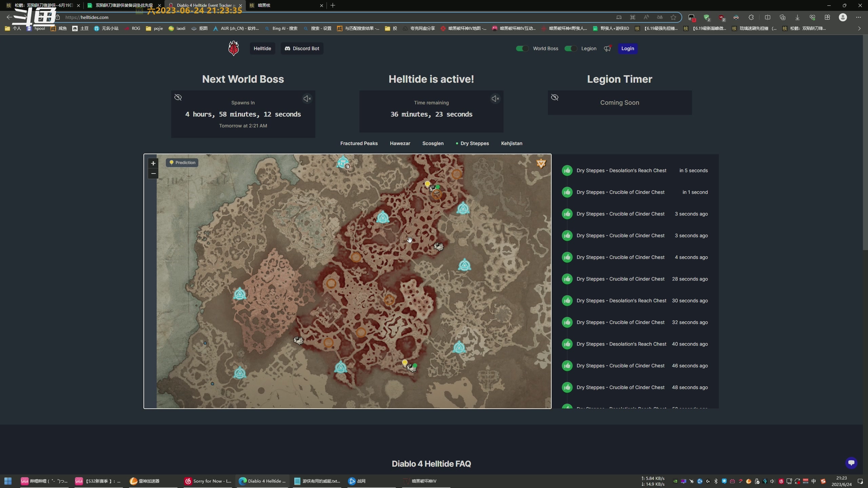The height and width of the screenshot is (488, 868).
Task: Toggle the Legion switch
Action: click(570, 48)
